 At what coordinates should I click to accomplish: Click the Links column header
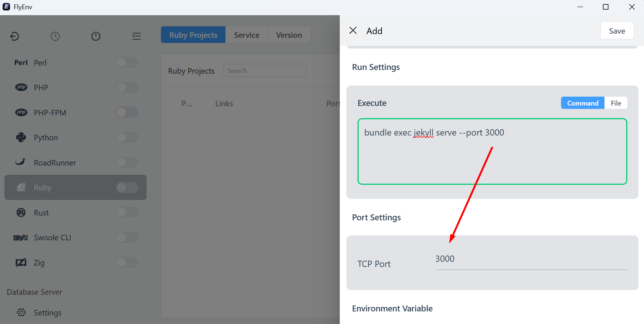pos(224,104)
